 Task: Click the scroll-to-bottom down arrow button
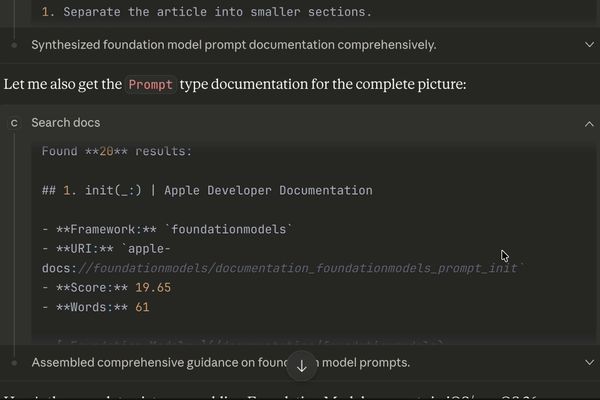tap(302, 366)
